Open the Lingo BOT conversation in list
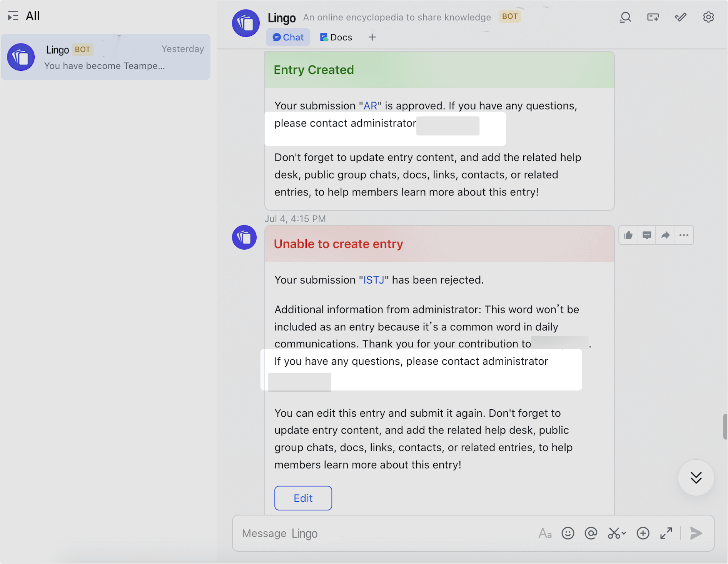 click(105, 57)
